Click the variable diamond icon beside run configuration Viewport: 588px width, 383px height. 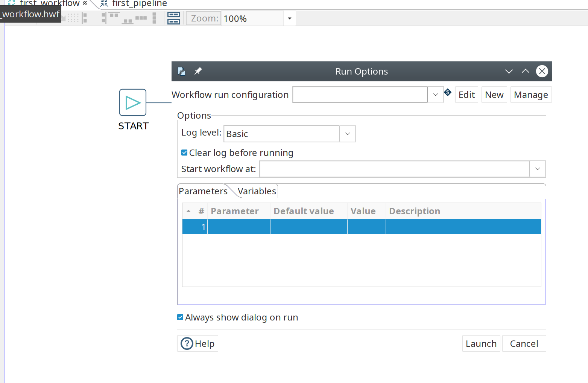(448, 92)
